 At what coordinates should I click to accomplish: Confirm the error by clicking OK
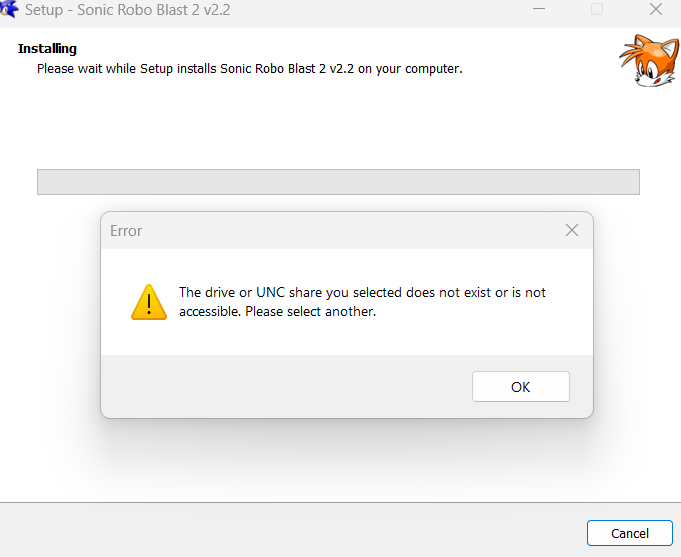tap(521, 387)
